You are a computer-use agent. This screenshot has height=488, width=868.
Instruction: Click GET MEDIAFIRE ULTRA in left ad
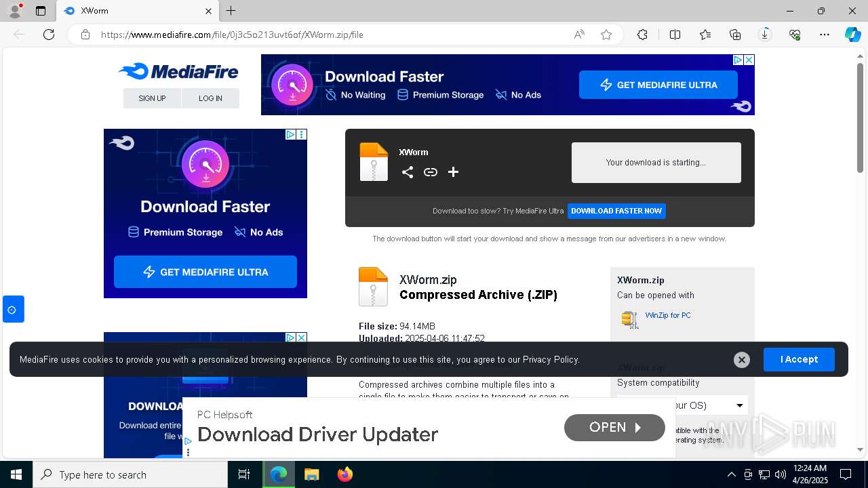click(205, 272)
